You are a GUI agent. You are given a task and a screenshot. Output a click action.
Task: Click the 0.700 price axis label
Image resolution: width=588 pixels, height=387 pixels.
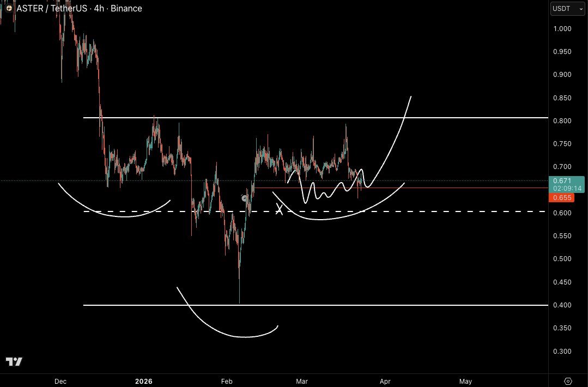tap(562, 167)
